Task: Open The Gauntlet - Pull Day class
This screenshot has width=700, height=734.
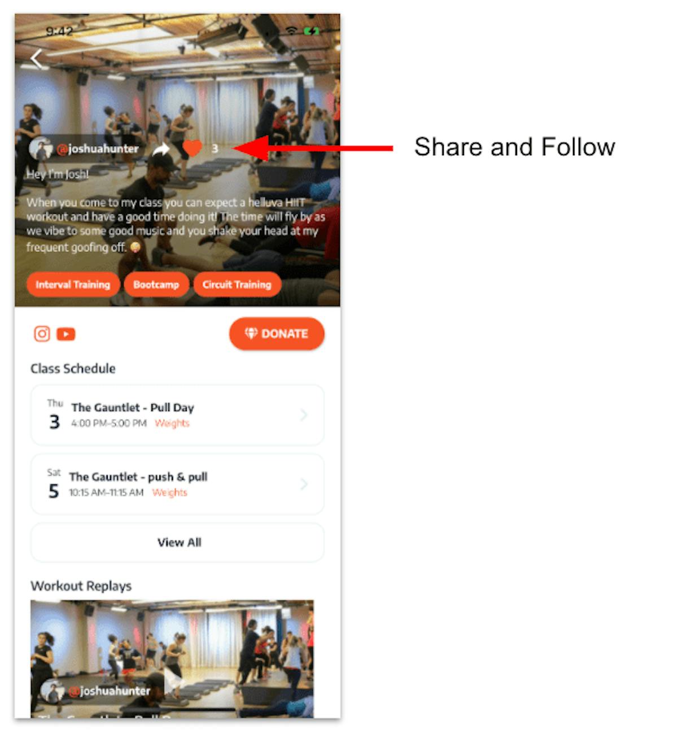Action: click(177, 415)
